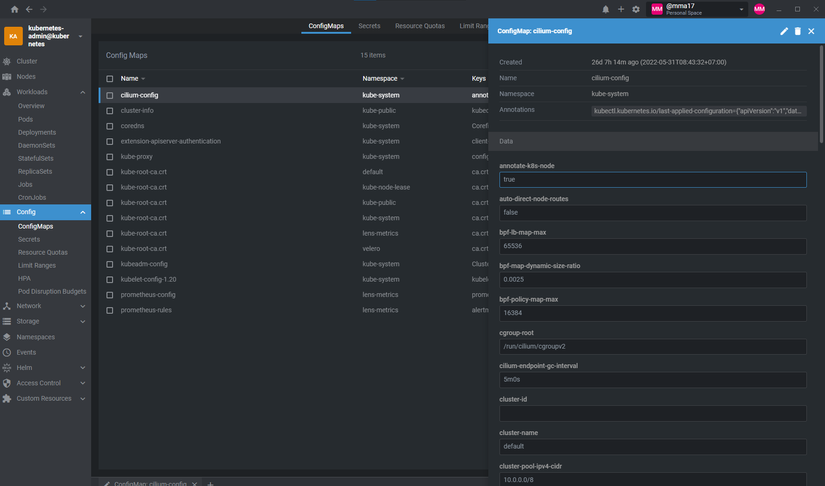Switch to the Secrets tab
This screenshot has height=486, width=825.
[369, 26]
